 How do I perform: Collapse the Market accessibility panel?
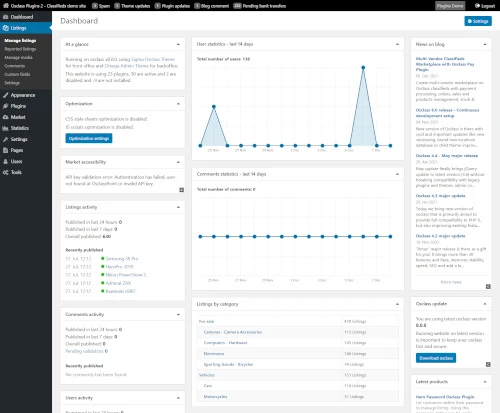coord(178,162)
